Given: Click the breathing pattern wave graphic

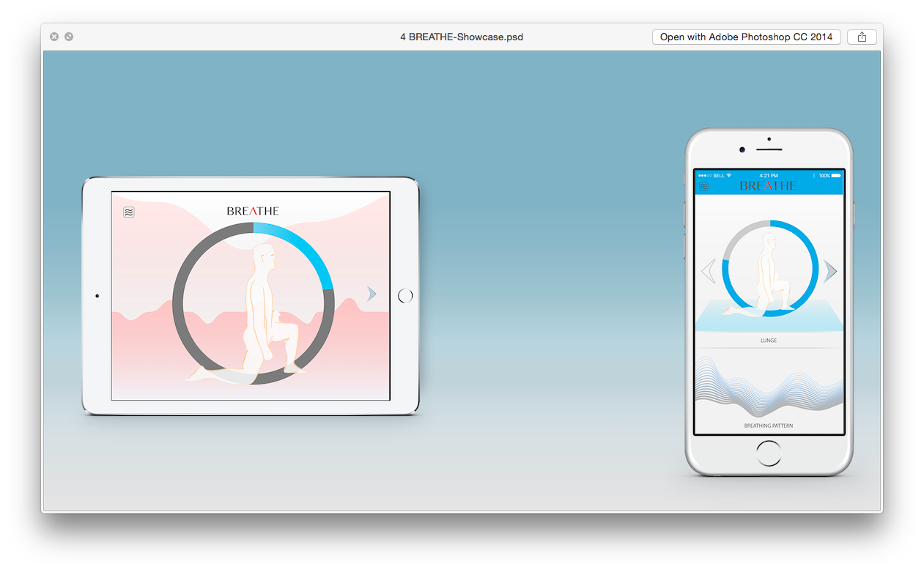Looking at the screenshot, I should [x=769, y=385].
